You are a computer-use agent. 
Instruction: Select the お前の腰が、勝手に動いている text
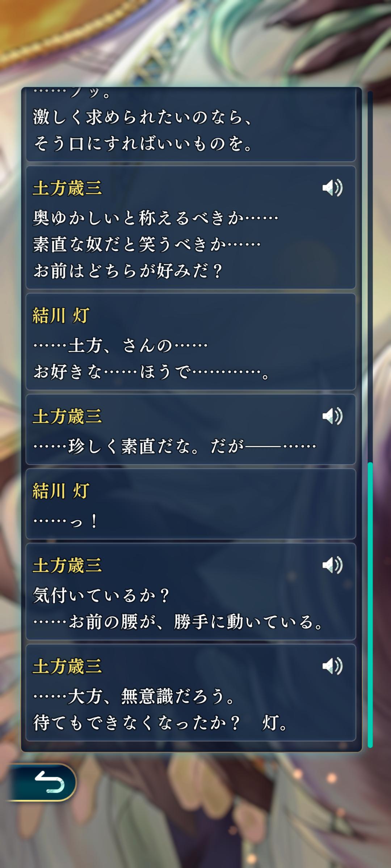point(178,622)
